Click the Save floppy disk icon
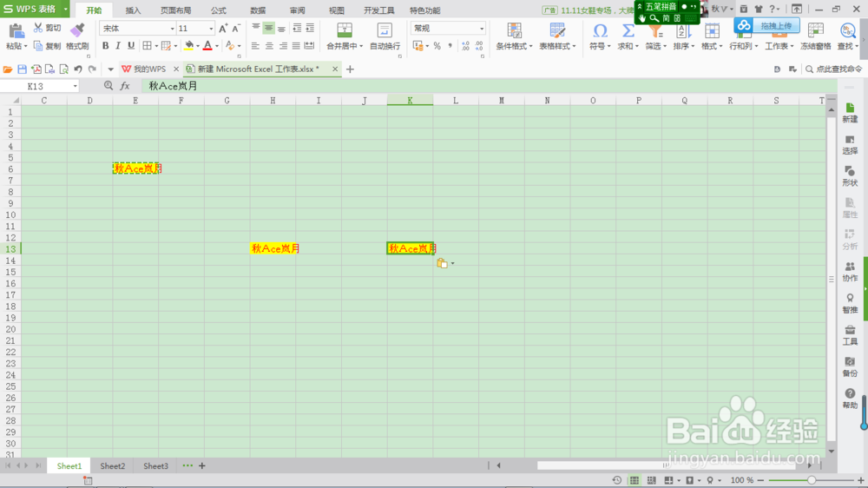 (x=23, y=69)
